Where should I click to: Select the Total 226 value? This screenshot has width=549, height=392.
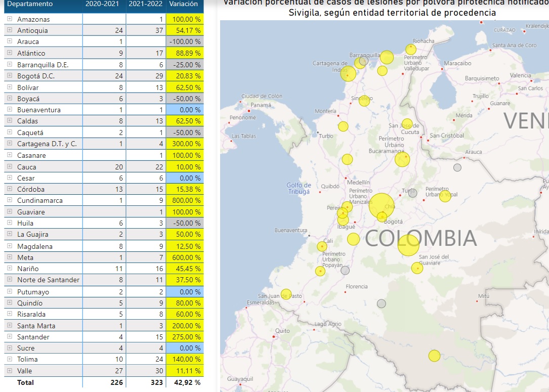tap(116, 382)
